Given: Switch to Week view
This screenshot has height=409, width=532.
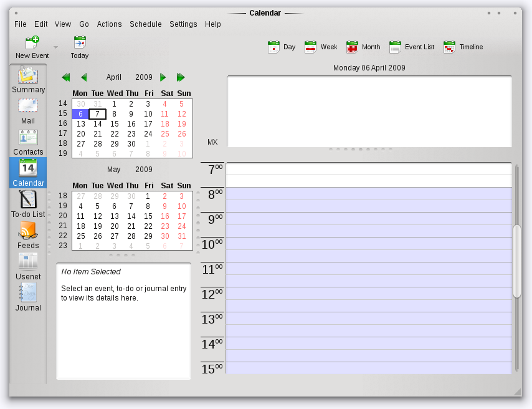Looking at the screenshot, I should tap(320, 47).
